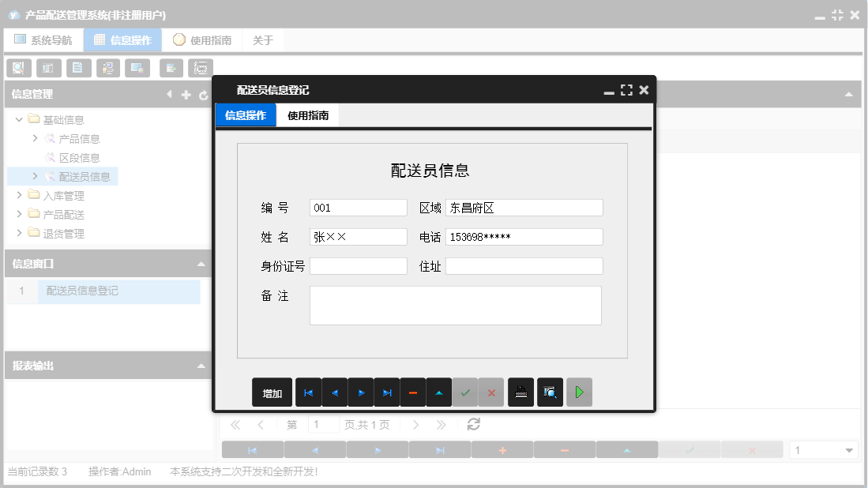
Task: Jump to the first record in the dialog
Action: (308, 392)
